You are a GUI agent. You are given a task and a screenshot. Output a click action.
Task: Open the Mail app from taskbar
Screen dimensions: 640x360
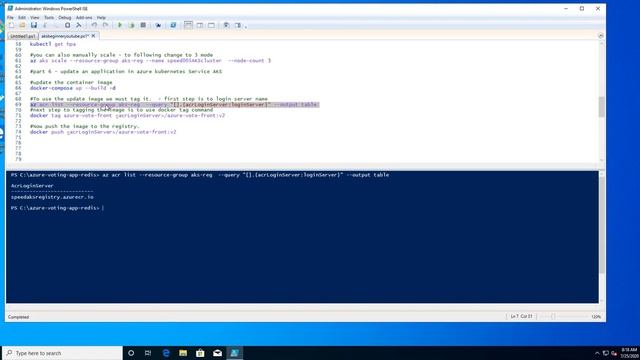(x=218, y=353)
